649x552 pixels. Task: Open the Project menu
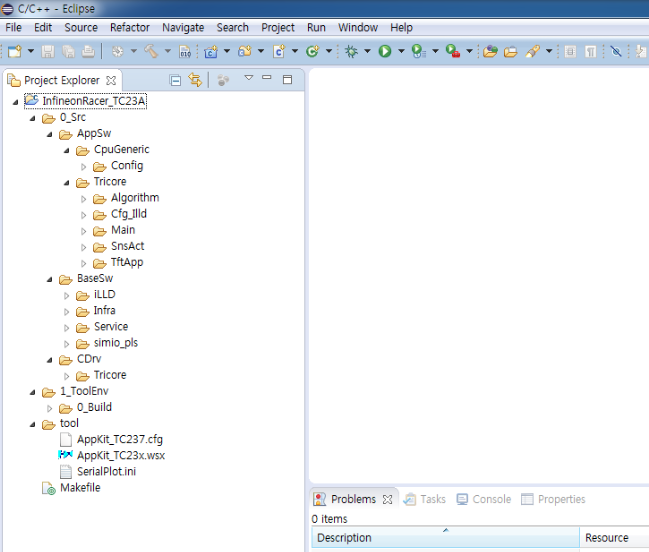[x=278, y=28]
